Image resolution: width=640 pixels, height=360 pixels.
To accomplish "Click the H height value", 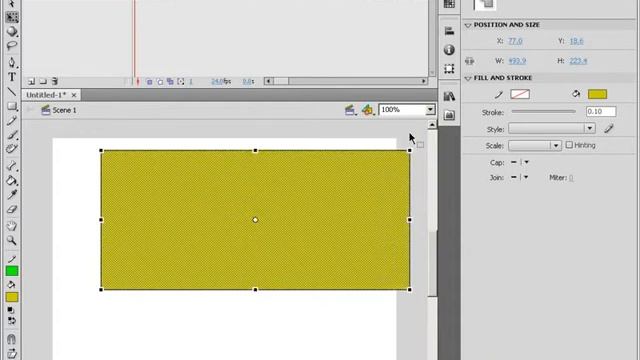I will [x=578, y=61].
